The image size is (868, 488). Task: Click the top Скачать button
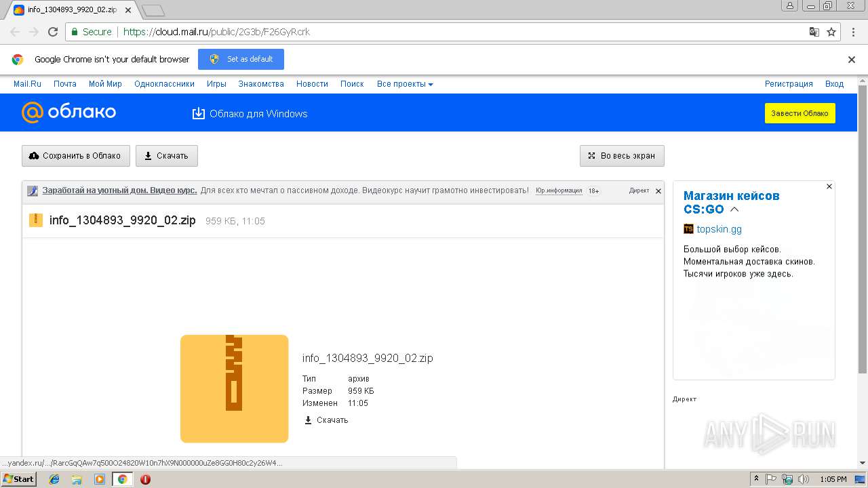[167, 156]
